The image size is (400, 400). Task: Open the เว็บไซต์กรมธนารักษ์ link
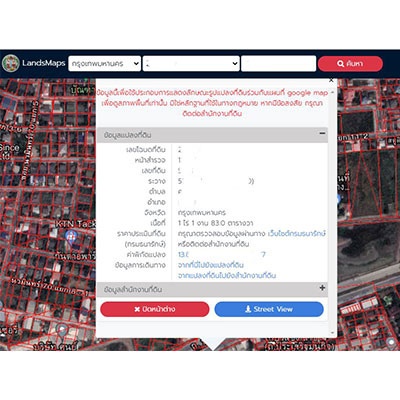(296, 234)
